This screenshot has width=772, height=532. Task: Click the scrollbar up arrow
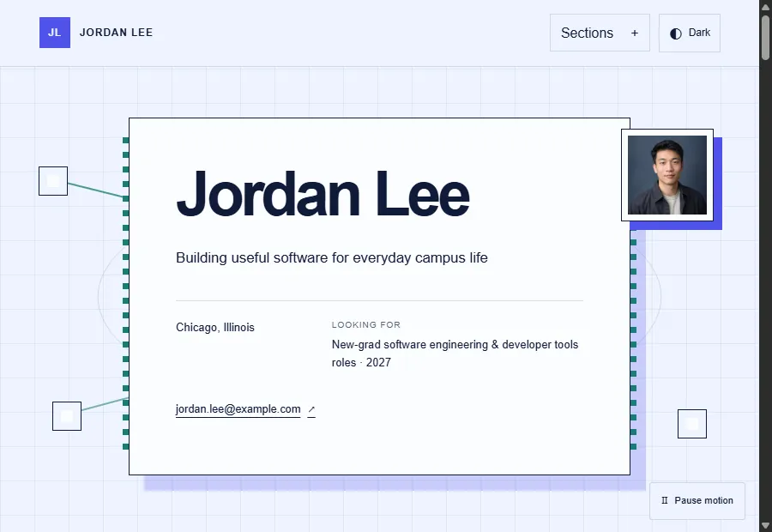(x=766, y=6)
